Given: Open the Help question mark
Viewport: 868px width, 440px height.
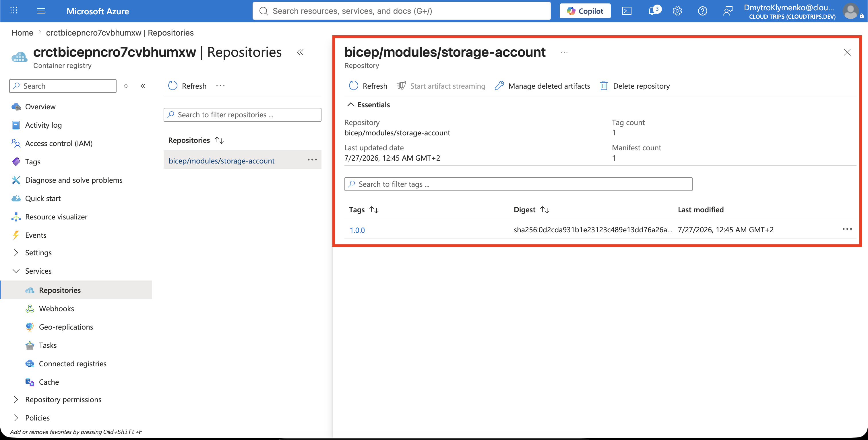Looking at the screenshot, I should (703, 11).
